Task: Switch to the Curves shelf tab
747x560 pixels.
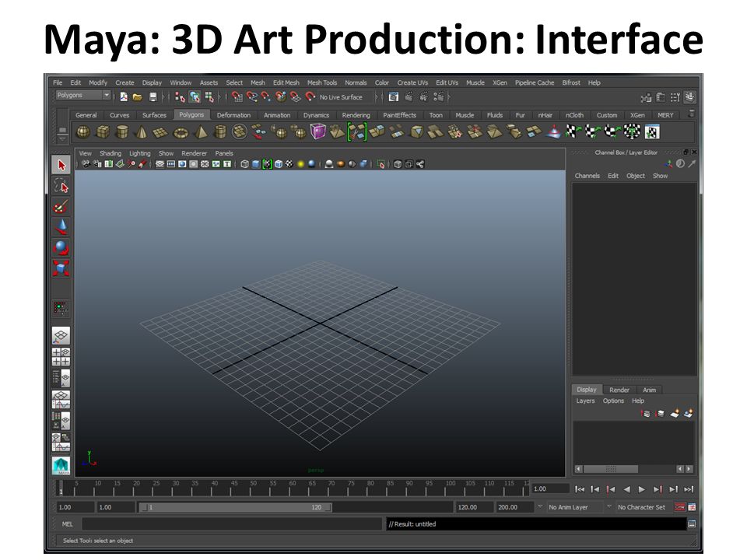Action: click(119, 115)
